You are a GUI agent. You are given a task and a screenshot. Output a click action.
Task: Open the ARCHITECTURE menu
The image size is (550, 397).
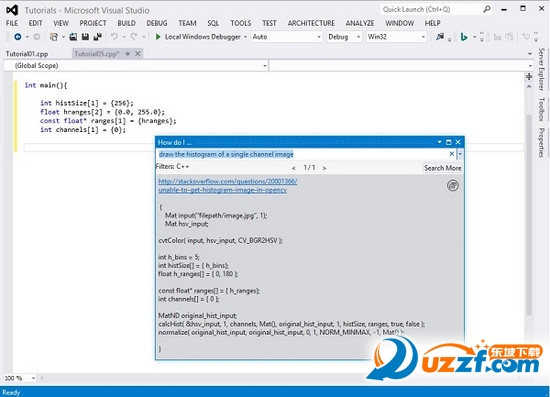point(311,23)
